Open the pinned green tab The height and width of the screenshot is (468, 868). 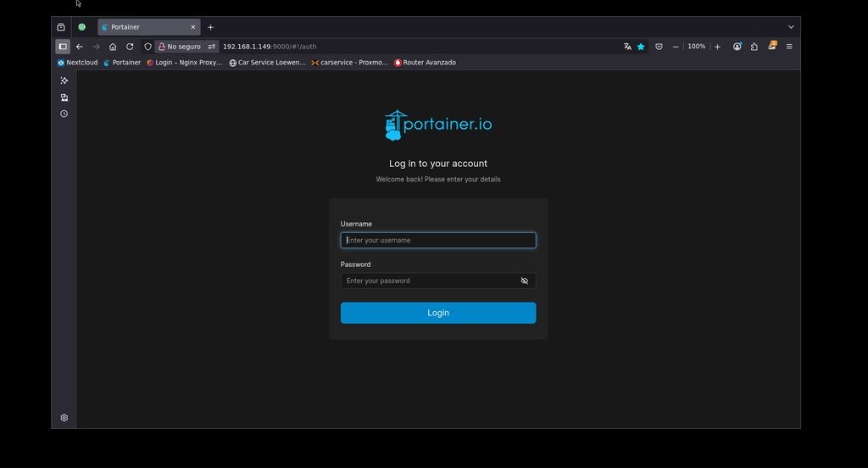click(x=82, y=27)
